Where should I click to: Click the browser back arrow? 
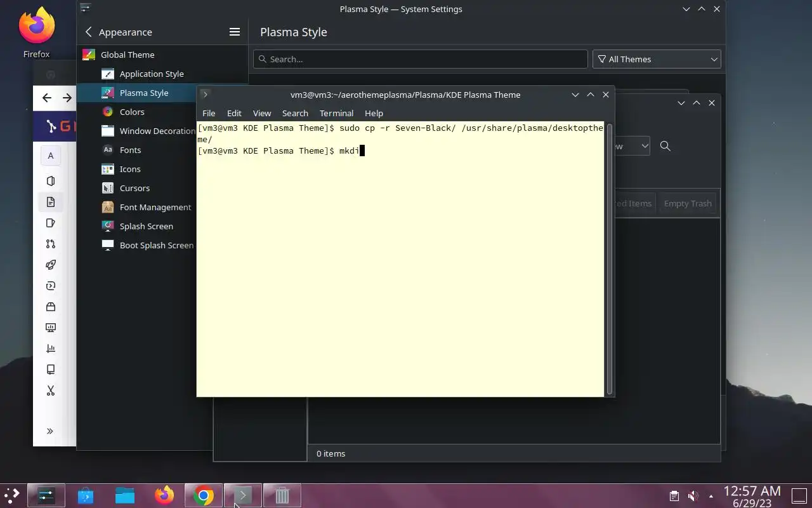click(x=46, y=98)
